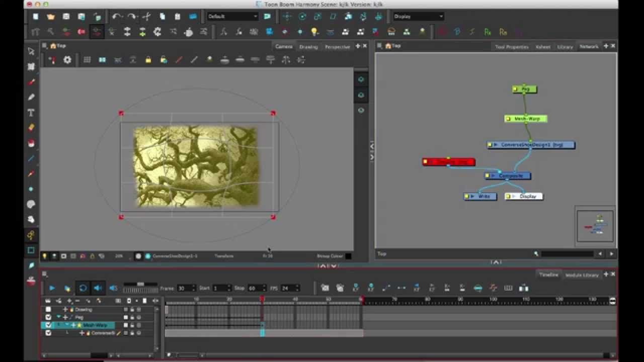Click the Rotate tool icon in top toolbar

(x=302, y=17)
